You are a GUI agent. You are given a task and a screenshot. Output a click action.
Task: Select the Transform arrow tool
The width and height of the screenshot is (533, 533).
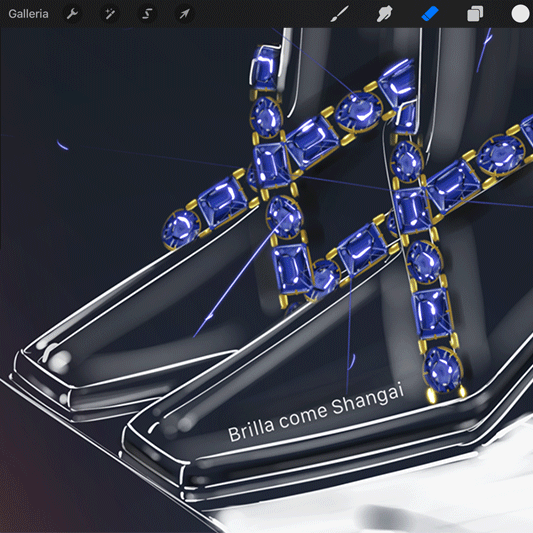coord(184,14)
